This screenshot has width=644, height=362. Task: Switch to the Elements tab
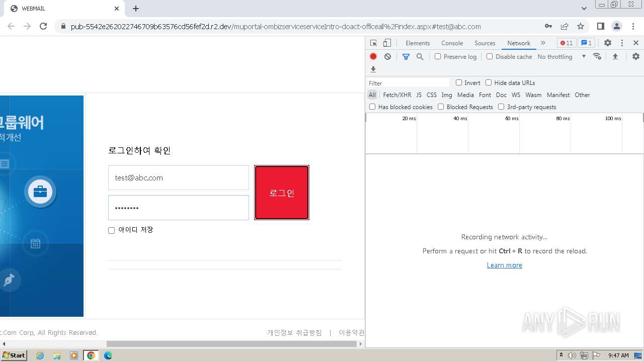pos(418,43)
